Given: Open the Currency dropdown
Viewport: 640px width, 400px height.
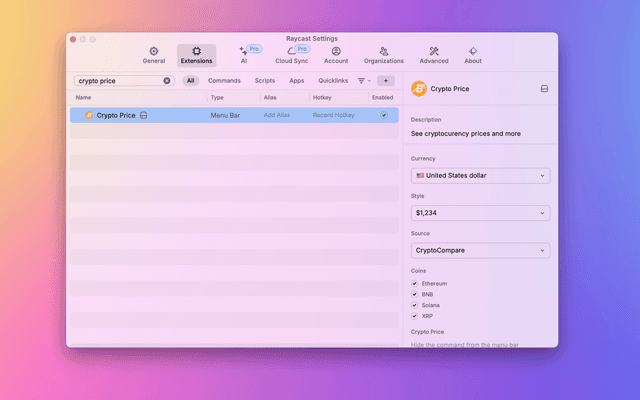Looking at the screenshot, I should click(x=480, y=176).
